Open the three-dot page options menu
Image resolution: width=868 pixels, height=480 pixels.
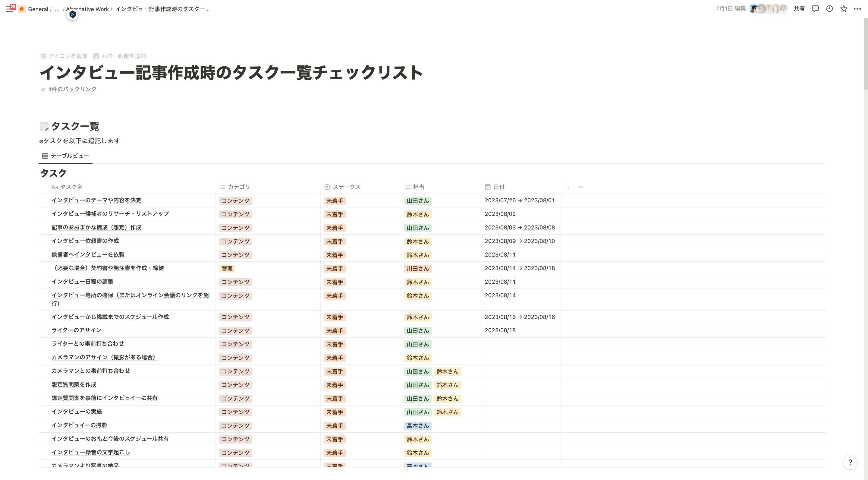coord(857,9)
